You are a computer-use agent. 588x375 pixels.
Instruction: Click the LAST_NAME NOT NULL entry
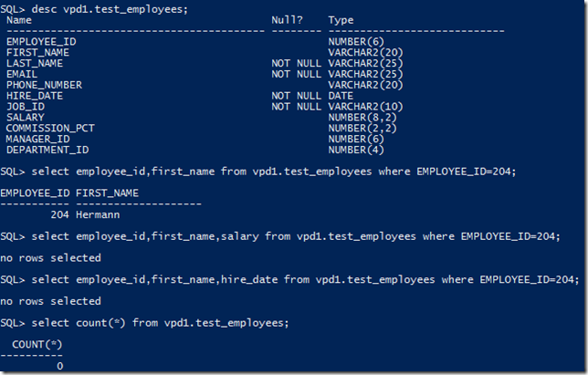tap(296, 63)
